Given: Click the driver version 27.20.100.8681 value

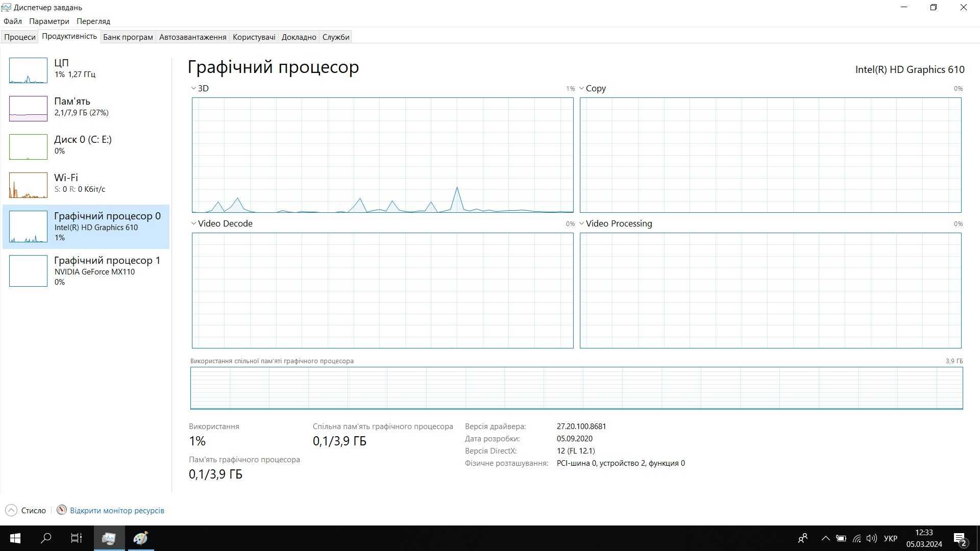Looking at the screenshot, I should click(581, 427).
